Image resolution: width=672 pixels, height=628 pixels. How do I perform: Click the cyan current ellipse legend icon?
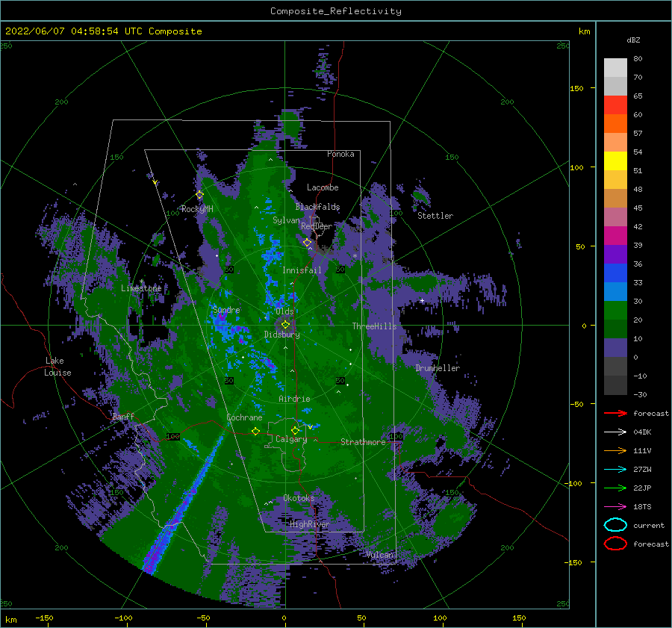pyautogui.click(x=615, y=525)
